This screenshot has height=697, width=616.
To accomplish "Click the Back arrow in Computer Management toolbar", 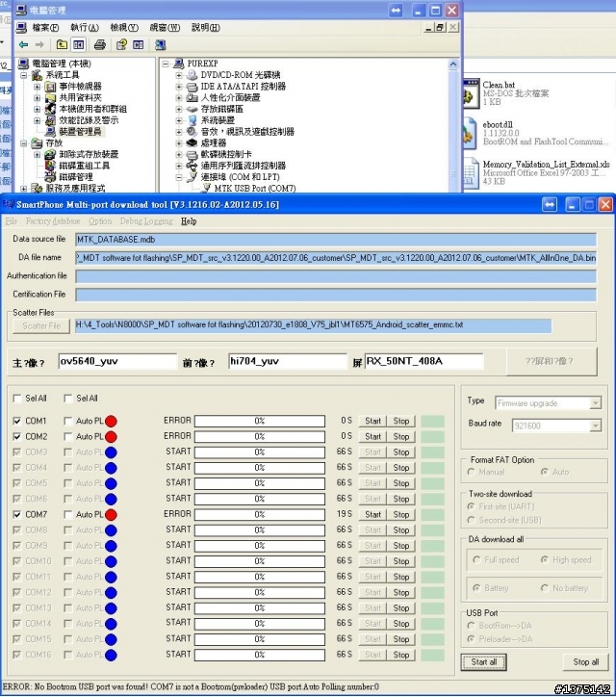I will click(23, 44).
